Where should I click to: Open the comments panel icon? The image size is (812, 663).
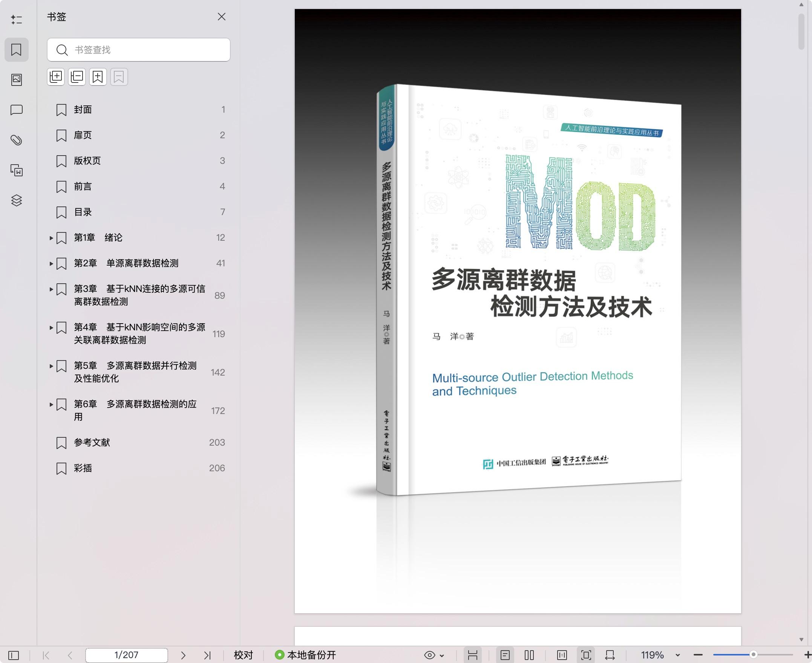click(x=17, y=110)
